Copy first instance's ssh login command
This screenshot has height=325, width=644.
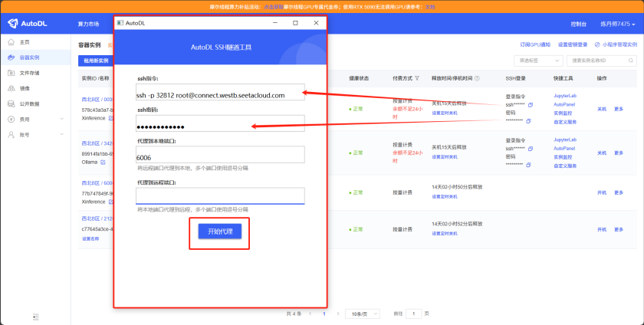pos(531,105)
